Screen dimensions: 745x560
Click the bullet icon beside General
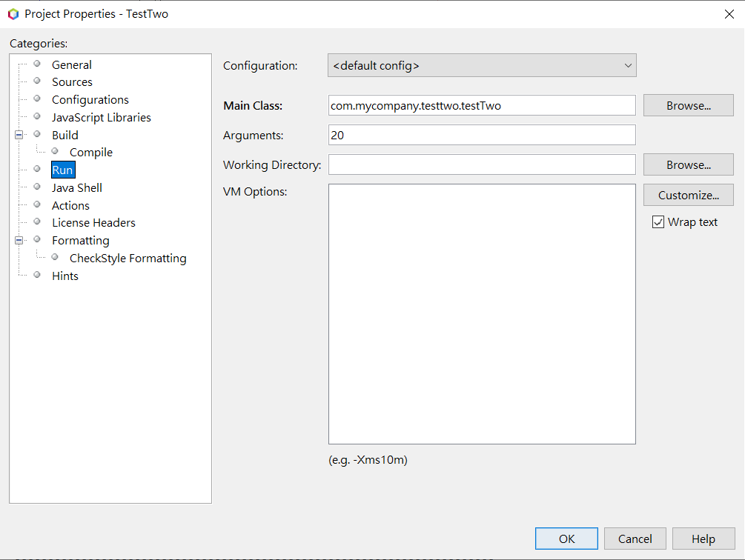tap(37, 64)
